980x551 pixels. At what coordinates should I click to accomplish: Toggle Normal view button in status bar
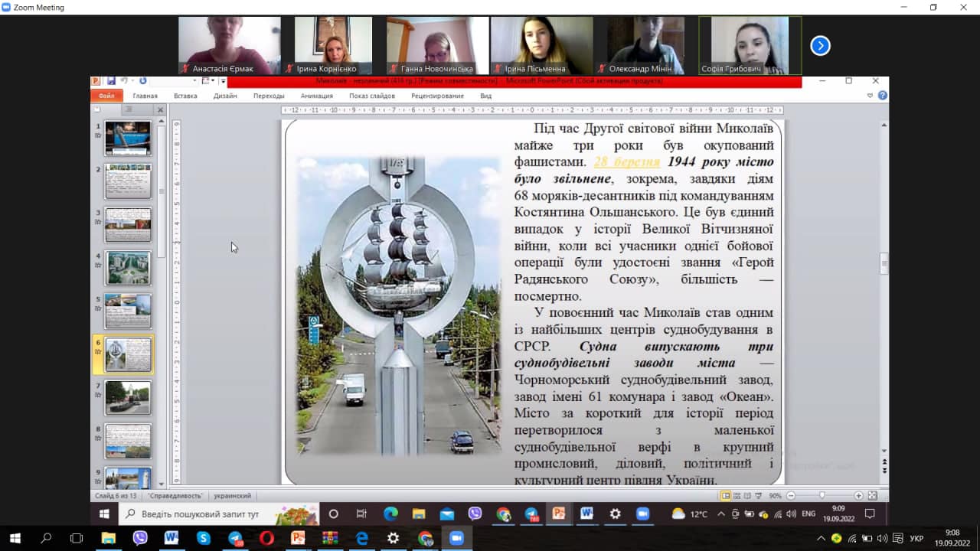pyautogui.click(x=726, y=496)
